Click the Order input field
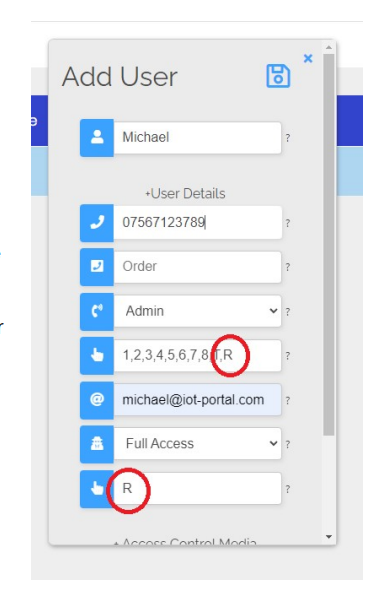Image resolution: width=383 pixels, height=595 pixels. tap(197, 267)
